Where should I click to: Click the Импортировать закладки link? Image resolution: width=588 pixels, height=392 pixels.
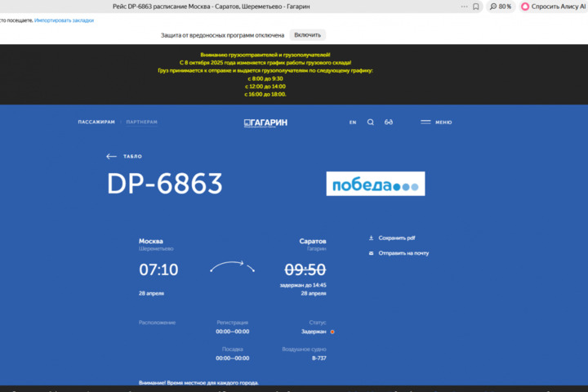click(64, 20)
